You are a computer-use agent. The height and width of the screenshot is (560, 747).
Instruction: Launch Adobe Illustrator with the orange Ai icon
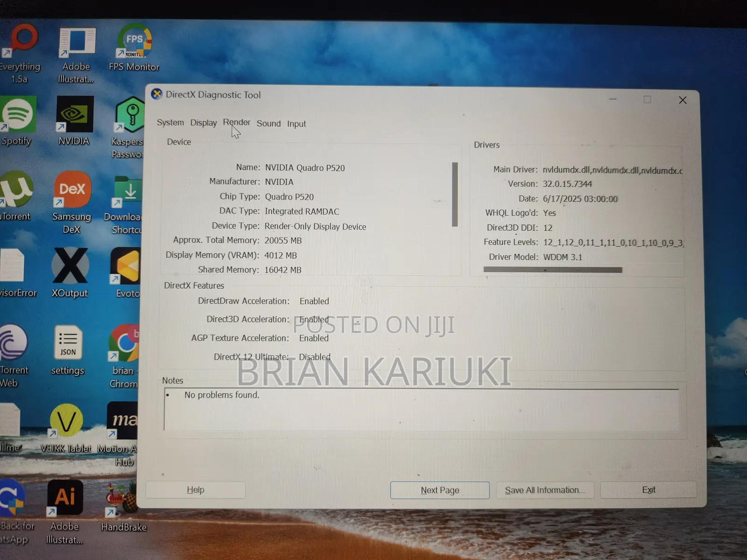65,512
